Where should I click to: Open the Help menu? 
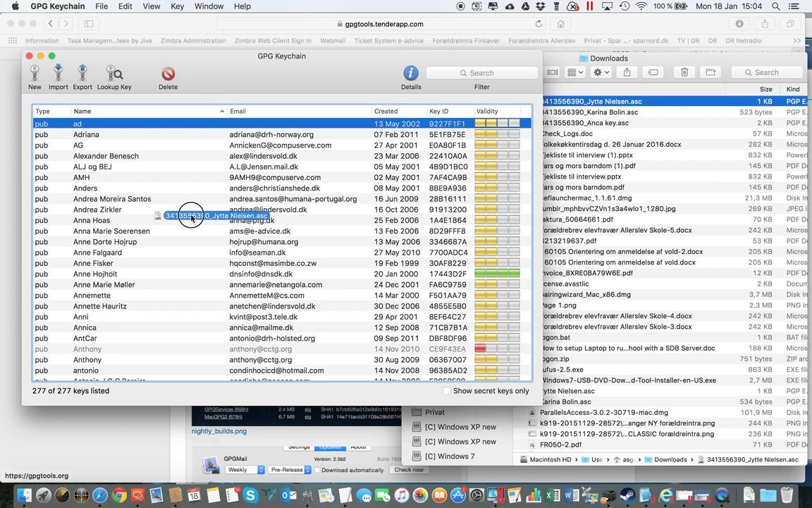point(242,6)
